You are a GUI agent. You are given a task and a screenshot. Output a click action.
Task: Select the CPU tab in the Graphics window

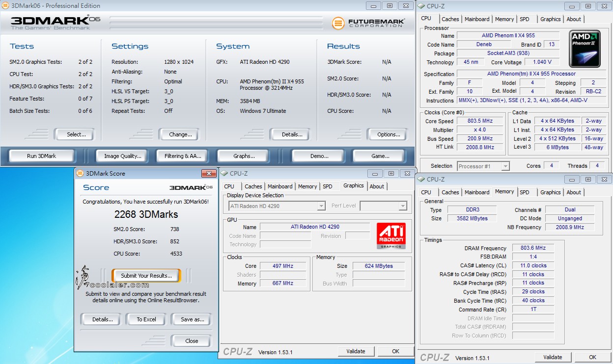click(x=229, y=186)
